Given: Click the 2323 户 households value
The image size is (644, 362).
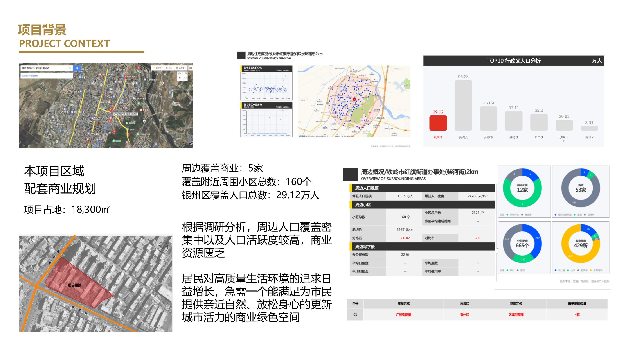Looking at the screenshot, I should coord(477,213).
